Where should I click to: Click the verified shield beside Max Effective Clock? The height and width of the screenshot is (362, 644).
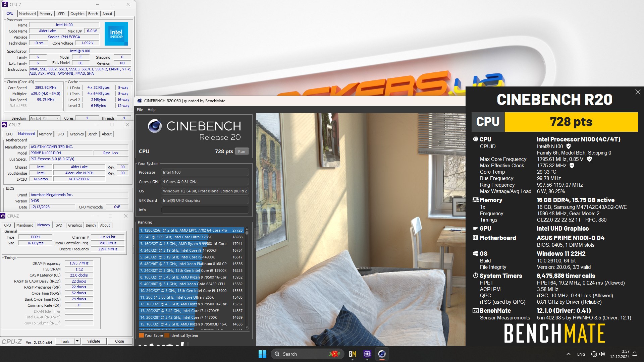pos(572,165)
